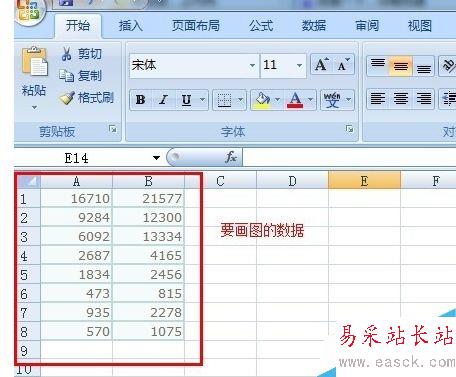
Task: Open the 宋体 font name dropdown
Action: tap(252, 65)
